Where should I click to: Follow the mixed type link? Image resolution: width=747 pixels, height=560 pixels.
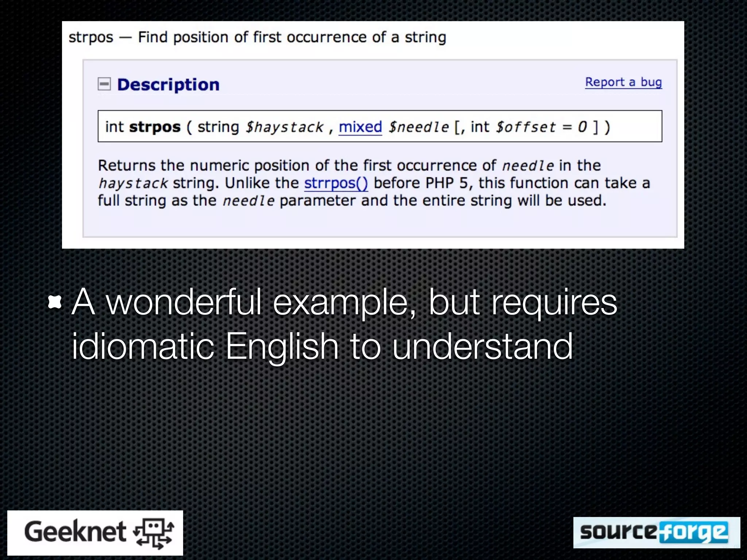tap(360, 127)
